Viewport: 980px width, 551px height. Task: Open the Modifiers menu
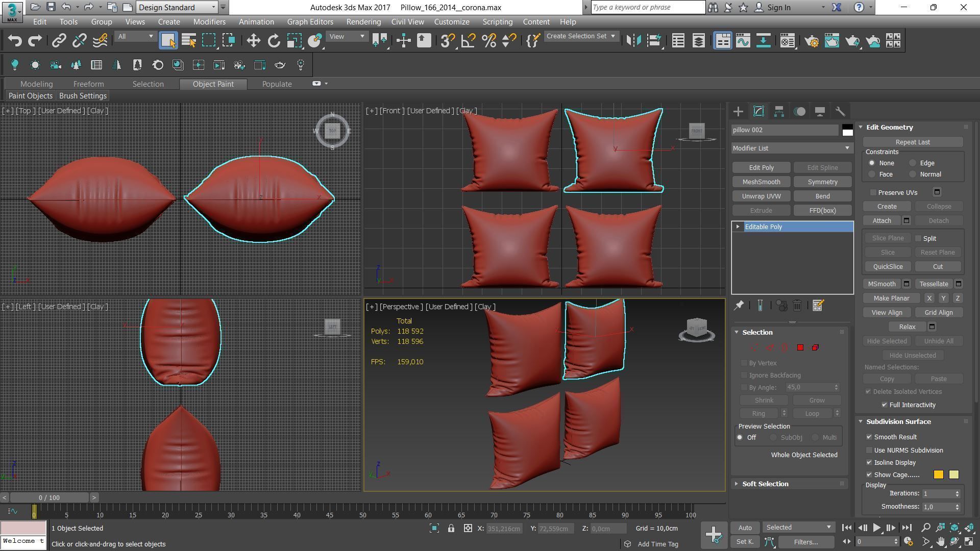tap(209, 22)
